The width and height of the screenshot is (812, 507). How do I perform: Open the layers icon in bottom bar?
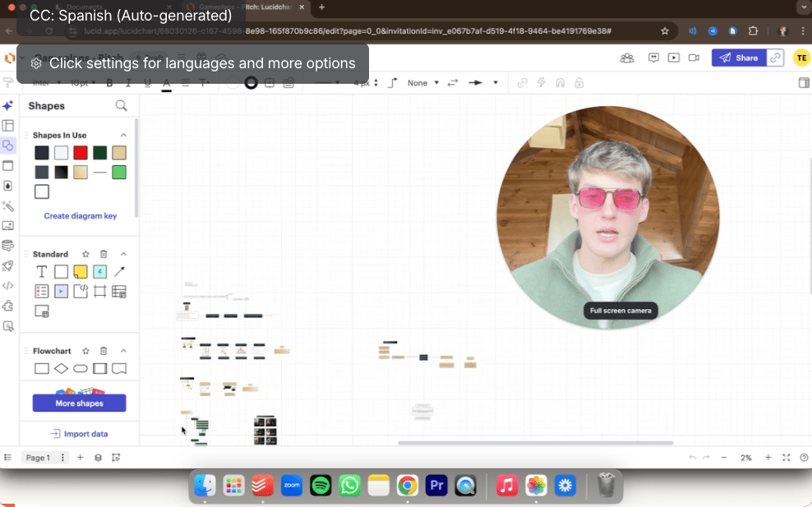[98, 458]
